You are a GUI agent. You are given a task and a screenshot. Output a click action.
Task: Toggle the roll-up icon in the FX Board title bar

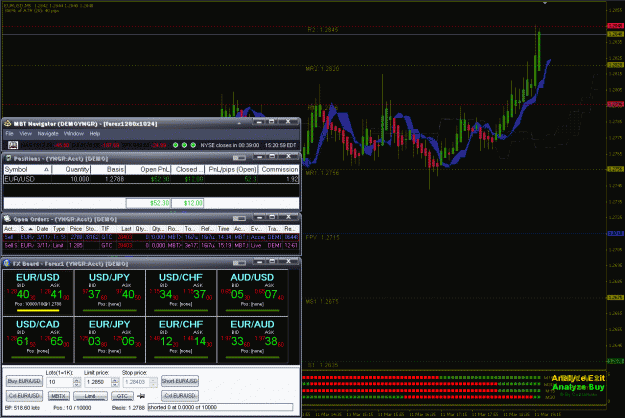(x=239, y=263)
